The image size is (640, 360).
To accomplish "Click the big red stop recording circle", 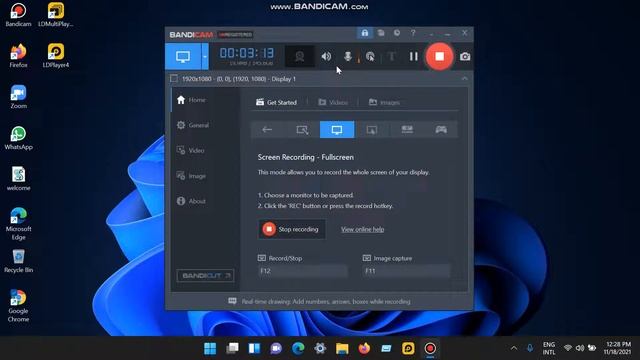I will coord(439,56).
